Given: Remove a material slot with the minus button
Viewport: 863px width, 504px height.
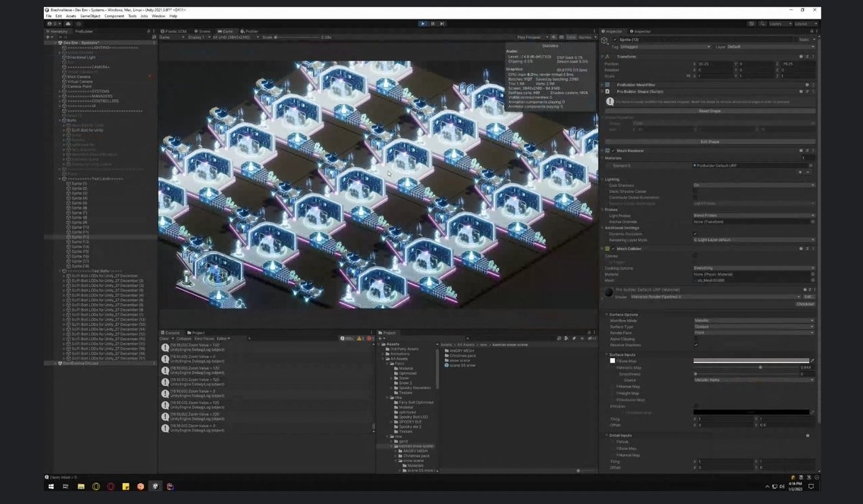Looking at the screenshot, I should (x=808, y=173).
